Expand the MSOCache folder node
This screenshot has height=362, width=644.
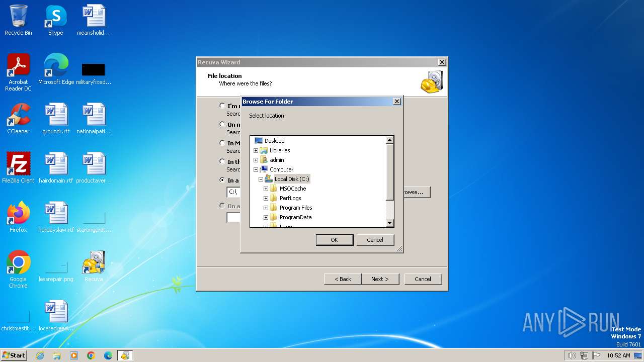266,189
